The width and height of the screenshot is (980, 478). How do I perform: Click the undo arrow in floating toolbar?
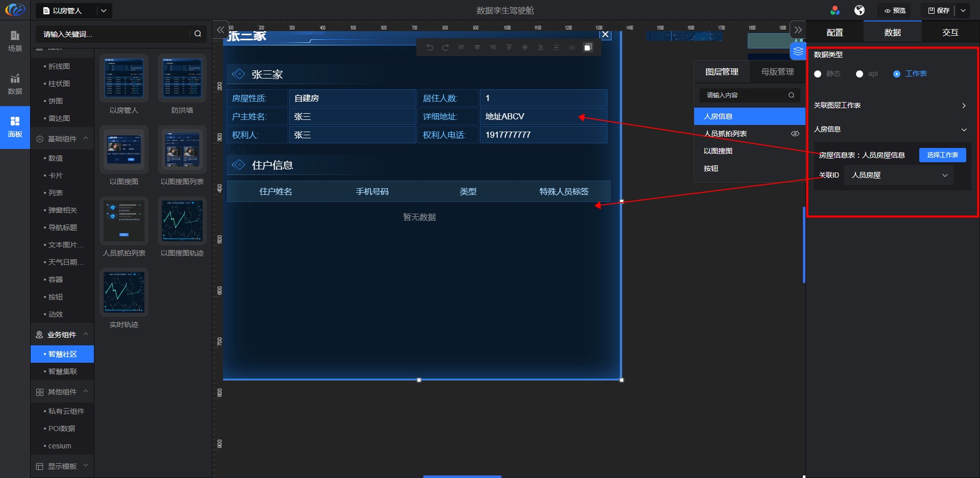point(430,47)
